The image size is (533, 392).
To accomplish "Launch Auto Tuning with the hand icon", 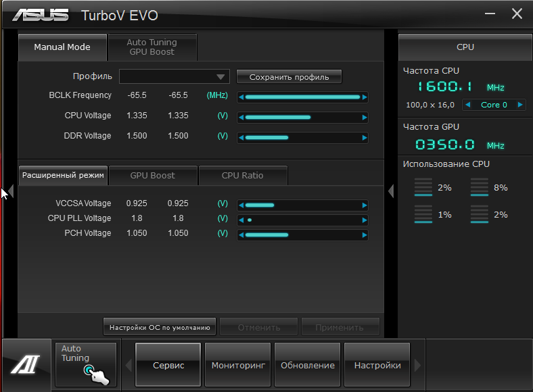I will tap(86, 364).
